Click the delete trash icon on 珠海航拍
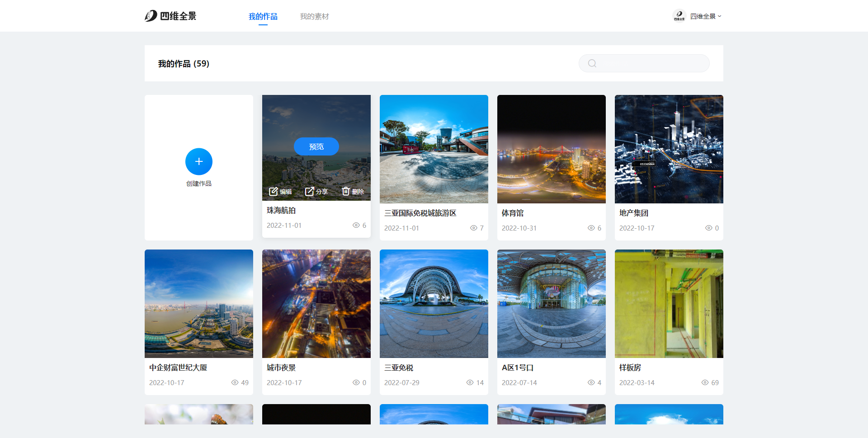868x438 pixels. pyautogui.click(x=346, y=191)
